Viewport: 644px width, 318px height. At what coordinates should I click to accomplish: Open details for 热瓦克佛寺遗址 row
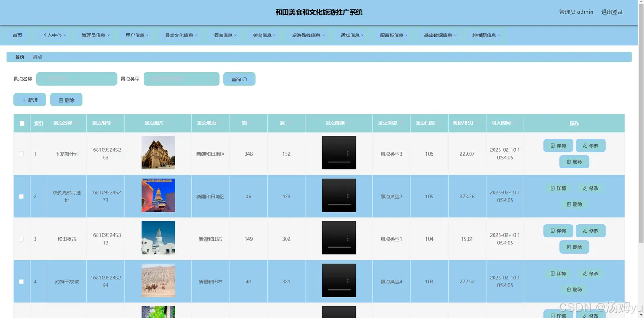tap(558, 188)
